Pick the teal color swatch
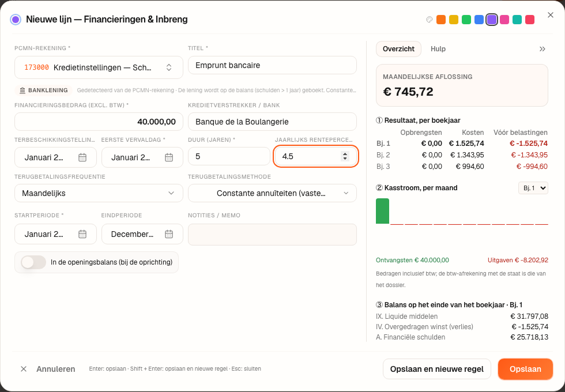 point(517,20)
